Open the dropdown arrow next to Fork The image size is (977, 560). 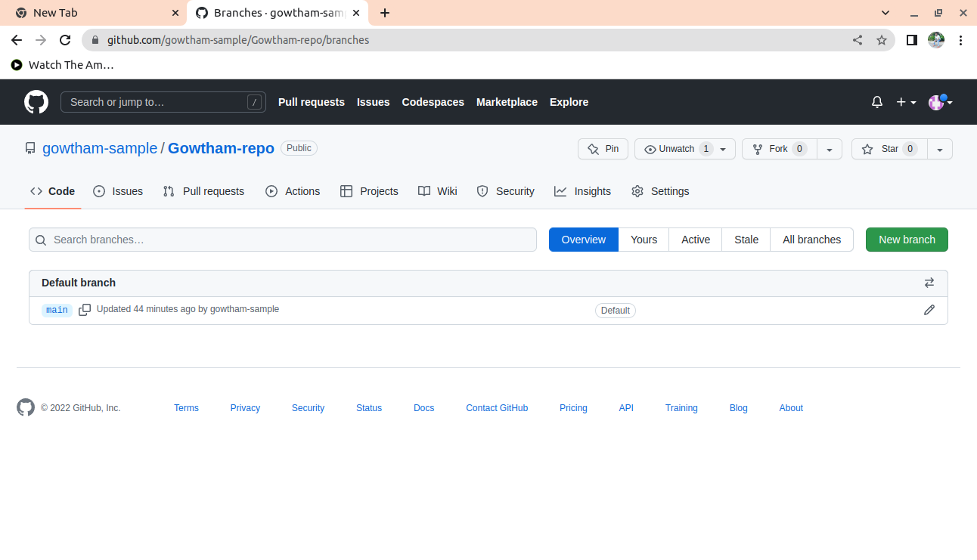point(830,150)
